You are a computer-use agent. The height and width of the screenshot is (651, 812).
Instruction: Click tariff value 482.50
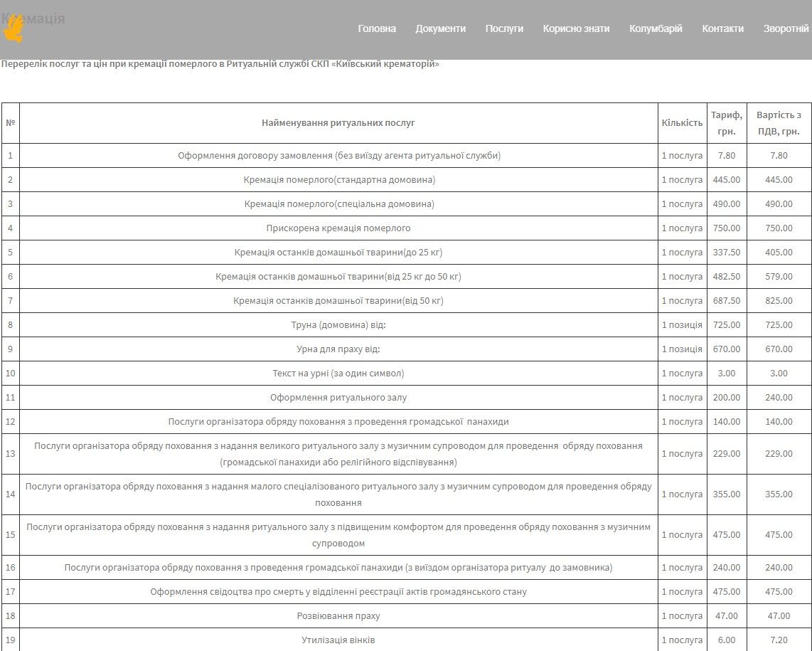[x=727, y=276]
